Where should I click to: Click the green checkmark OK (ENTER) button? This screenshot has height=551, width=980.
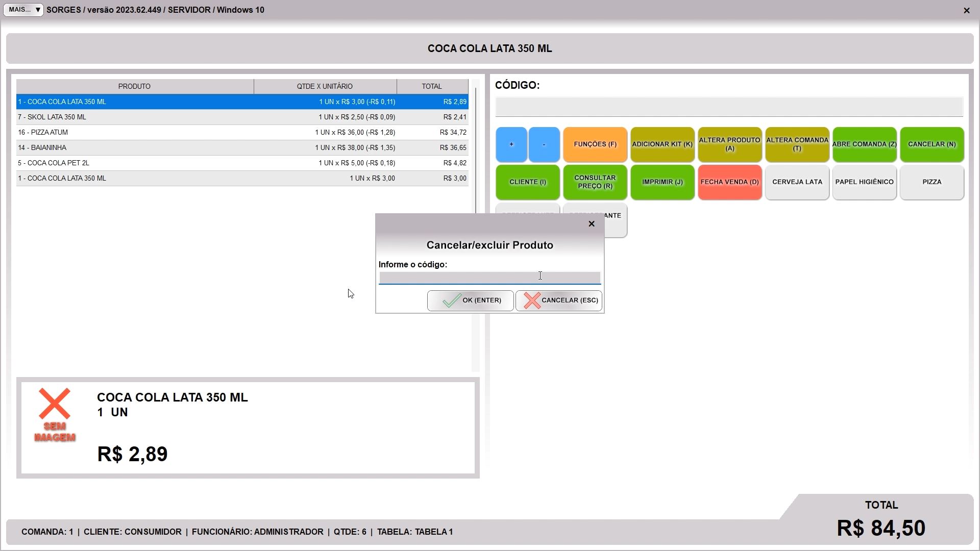click(x=470, y=300)
